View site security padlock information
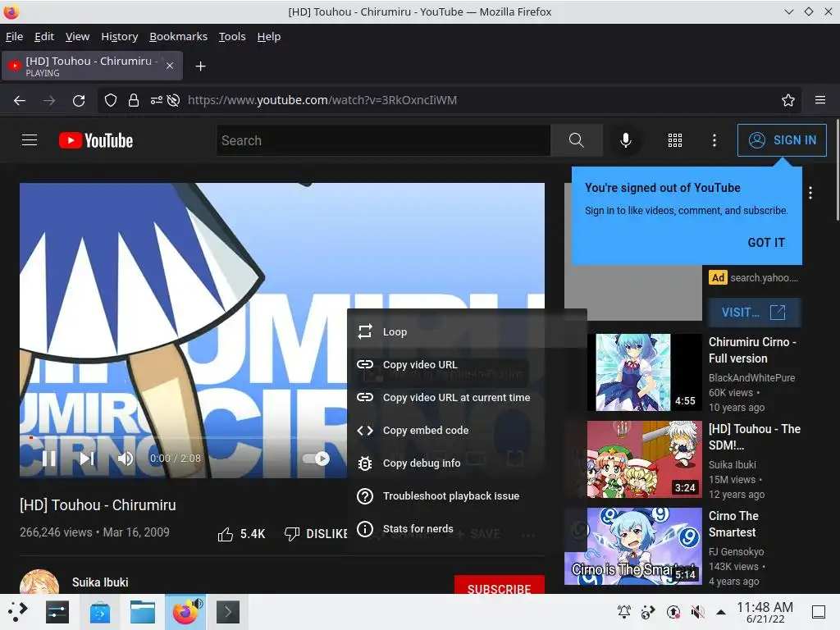This screenshot has width=840, height=630. (x=134, y=100)
